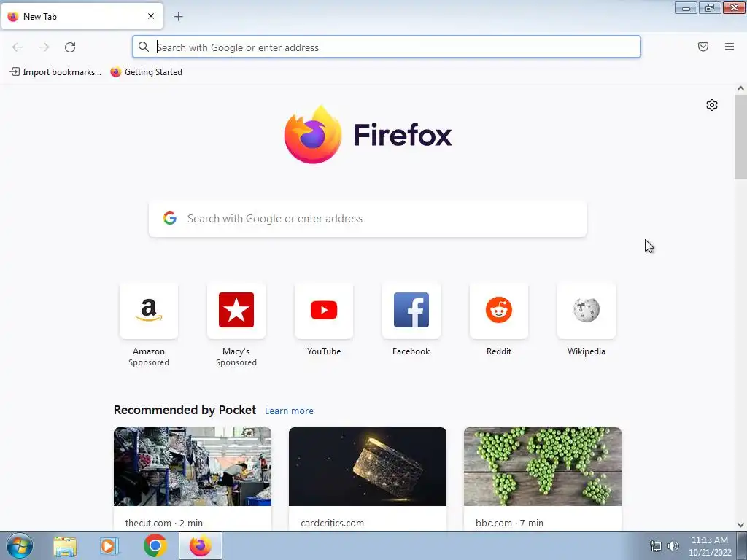The width and height of the screenshot is (747, 560).
Task: Open a new tab with plus button
Action: click(178, 17)
